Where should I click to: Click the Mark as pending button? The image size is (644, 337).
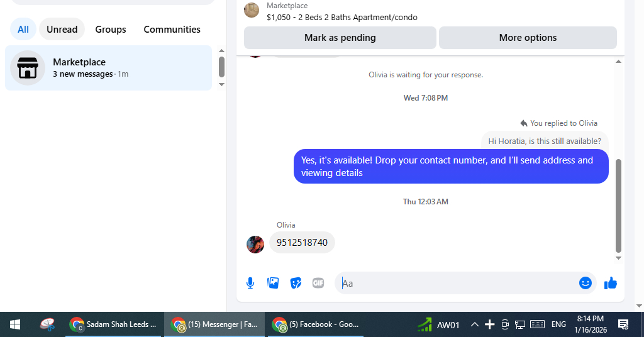(x=340, y=38)
